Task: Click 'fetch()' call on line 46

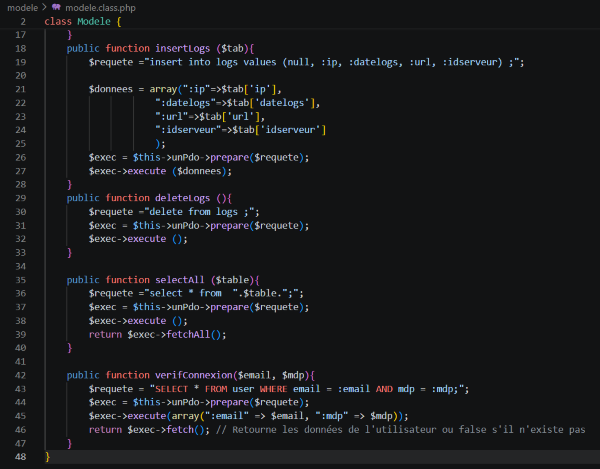Action: [186, 430]
